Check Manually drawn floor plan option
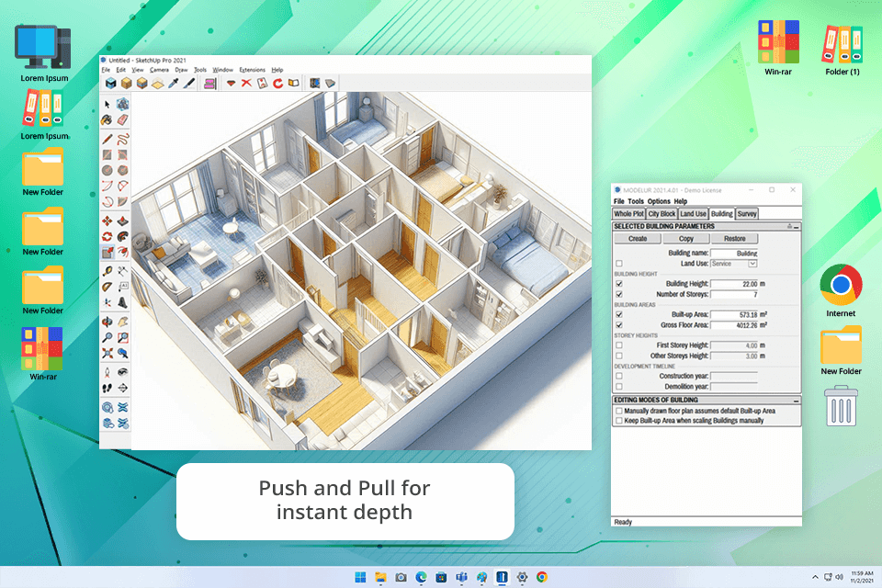The image size is (882, 588). click(619, 412)
